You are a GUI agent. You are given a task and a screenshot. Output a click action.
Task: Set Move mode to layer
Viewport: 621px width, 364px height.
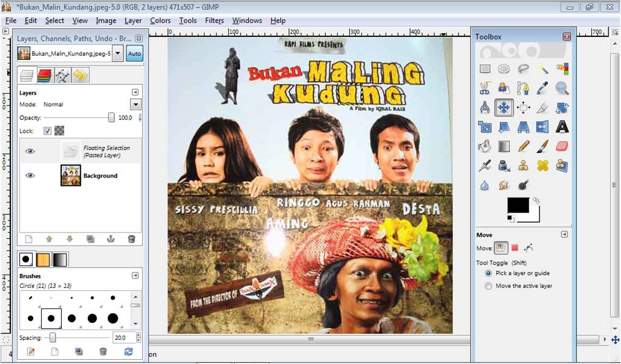[x=500, y=248]
